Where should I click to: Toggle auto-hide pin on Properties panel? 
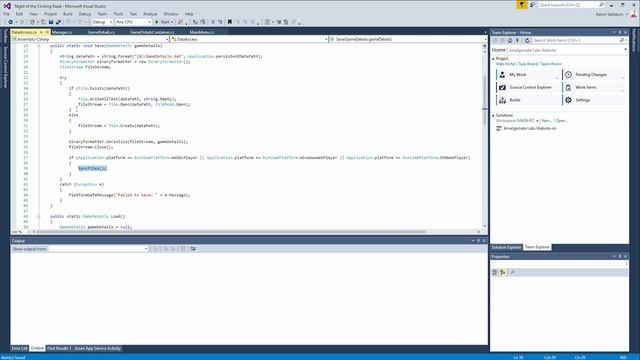pos(620,257)
